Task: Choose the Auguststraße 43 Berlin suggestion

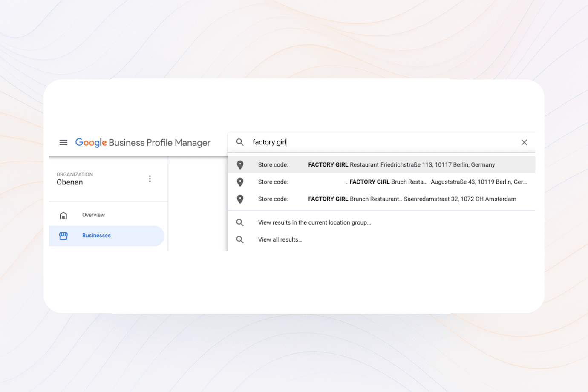Action: tap(438, 182)
